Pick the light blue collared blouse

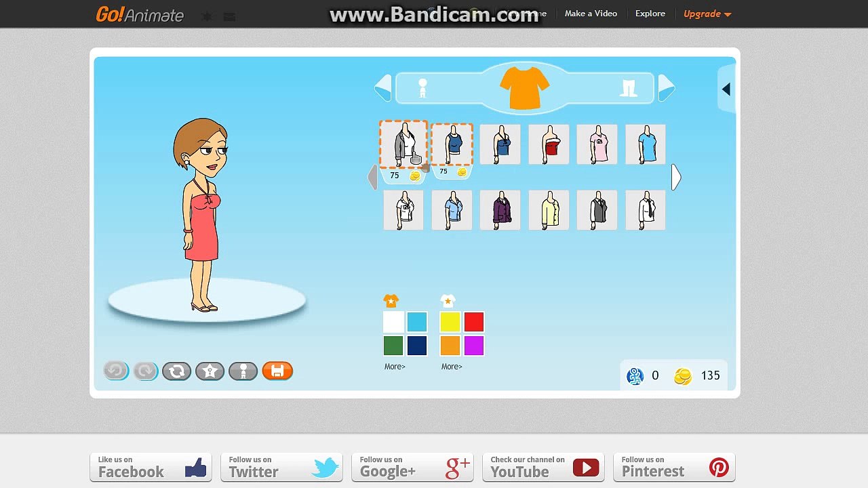pyautogui.click(x=452, y=210)
